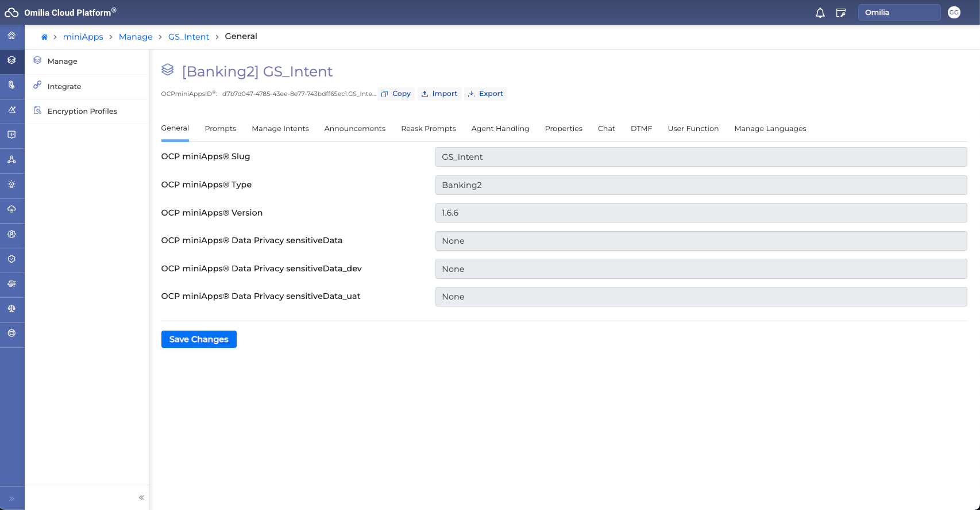Expand the left navigation bar

tap(11, 499)
